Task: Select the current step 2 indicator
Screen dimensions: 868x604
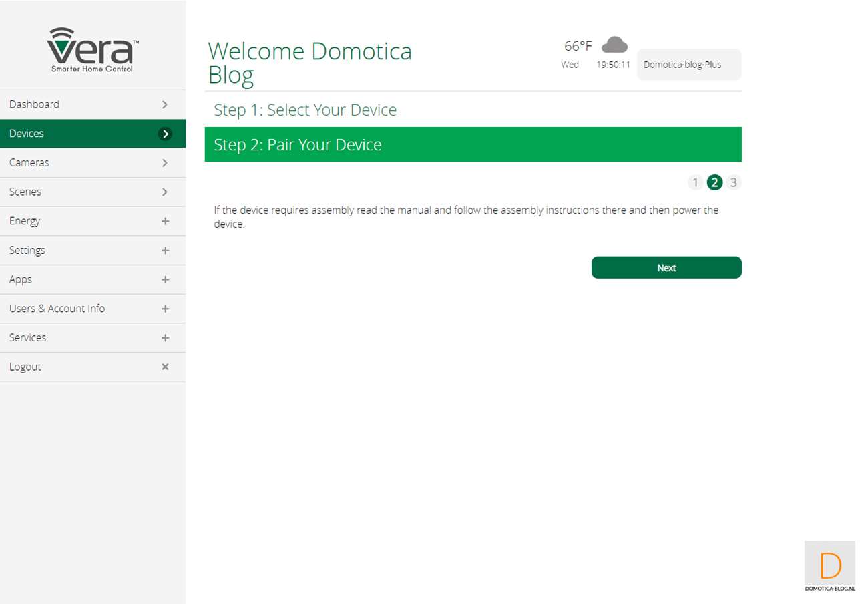Action: 714,182
